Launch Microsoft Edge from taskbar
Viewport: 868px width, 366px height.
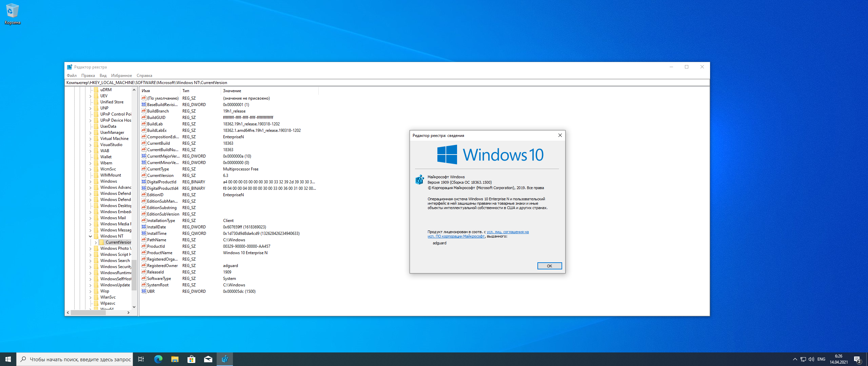158,359
